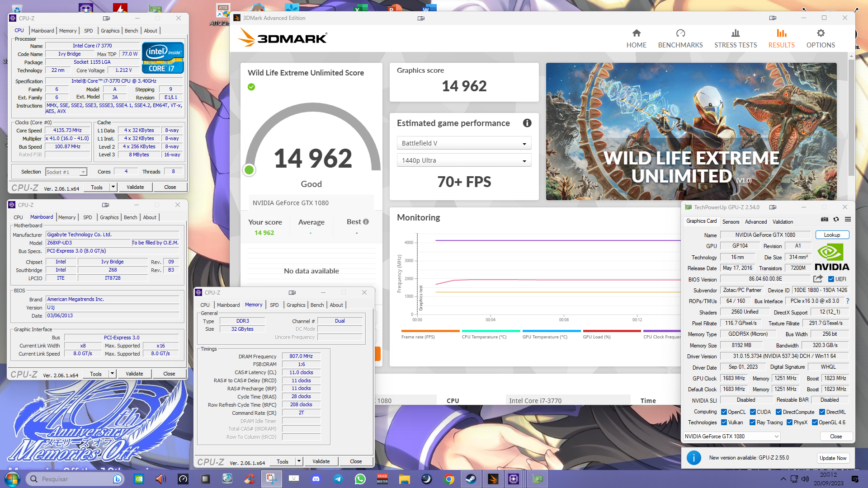The height and width of the screenshot is (488, 868).
Task: Click the Intel Core i7 logo in CPU-Z
Action: click(163, 57)
